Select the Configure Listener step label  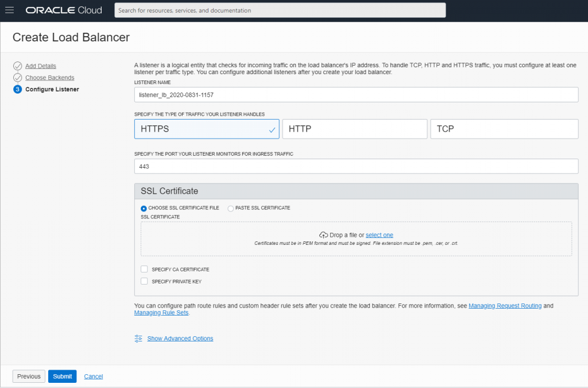click(x=52, y=89)
